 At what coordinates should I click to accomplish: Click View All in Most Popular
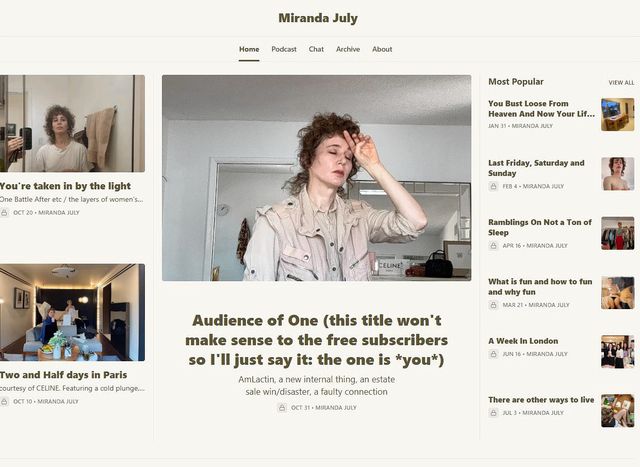tap(620, 83)
